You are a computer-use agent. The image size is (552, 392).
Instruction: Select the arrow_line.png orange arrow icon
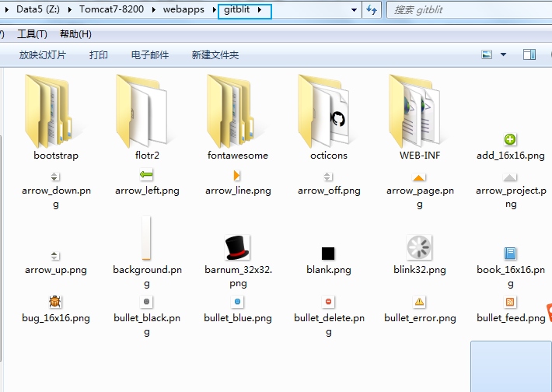236,176
